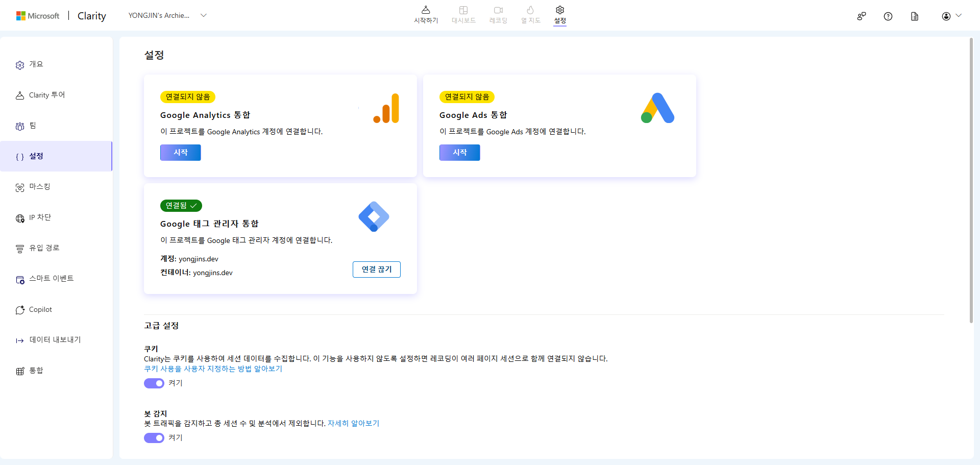Image resolution: width=980 pixels, height=465 pixels.
Task: Open the document icon in header
Action: click(x=915, y=16)
